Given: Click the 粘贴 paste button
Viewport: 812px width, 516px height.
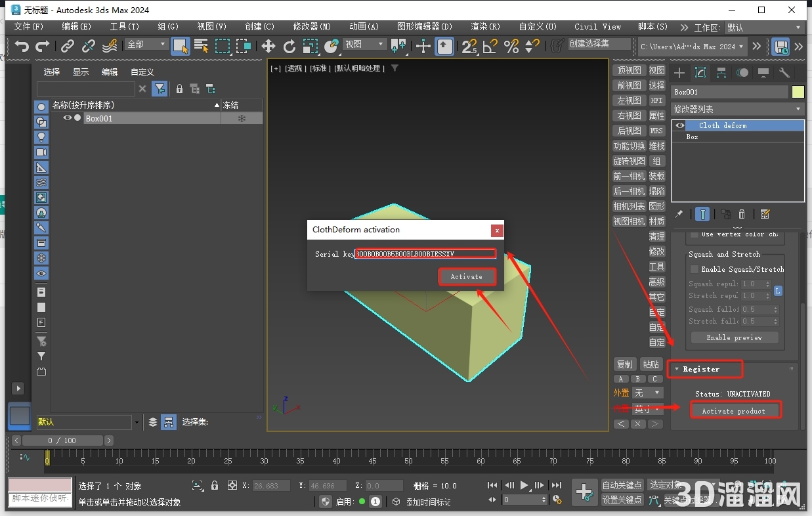Looking at the screenshot, I should pos(651,364).
